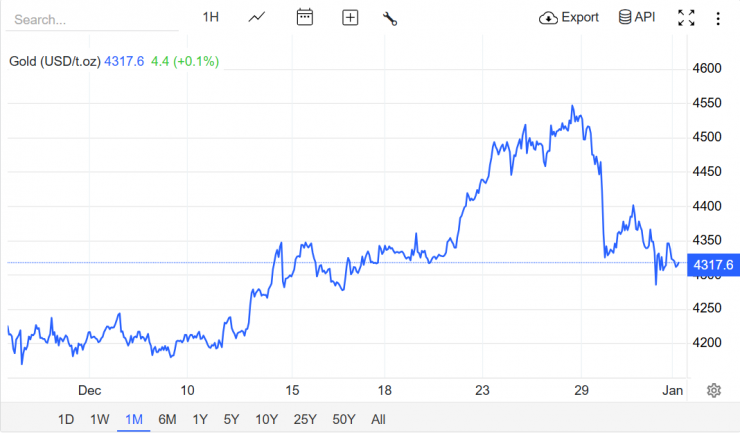The image size is (740, 433).
Task: Toggle fullscreen chart view
Action: 686,17
